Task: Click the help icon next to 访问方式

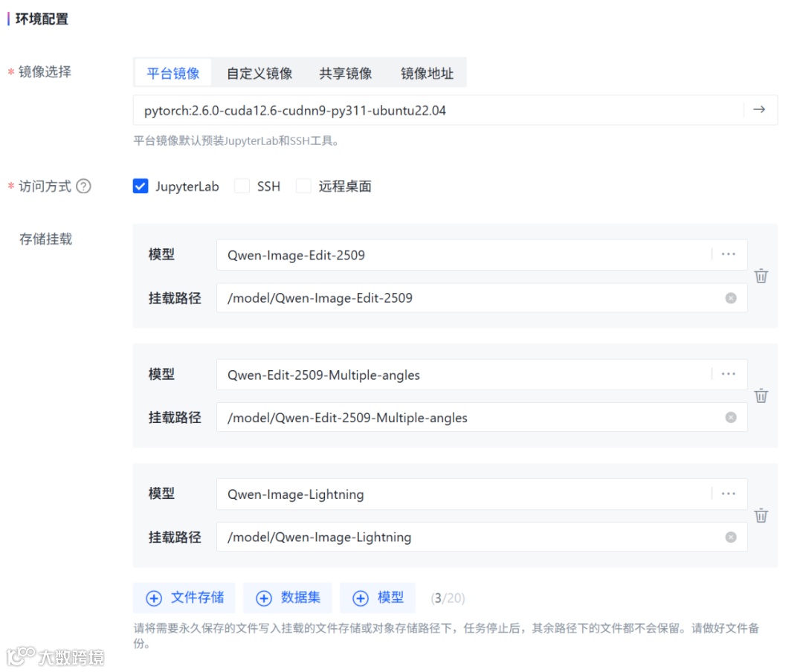Action: 83,186
